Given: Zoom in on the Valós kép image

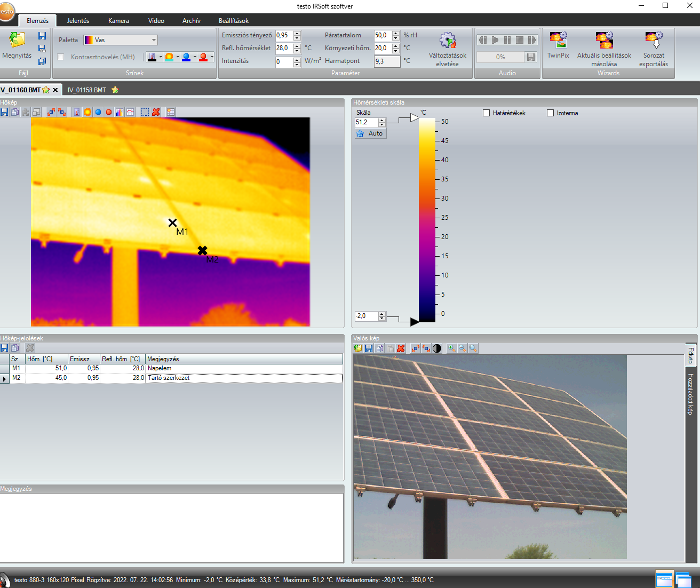Looking at the screenshot, I should click(x=451, y=348).
